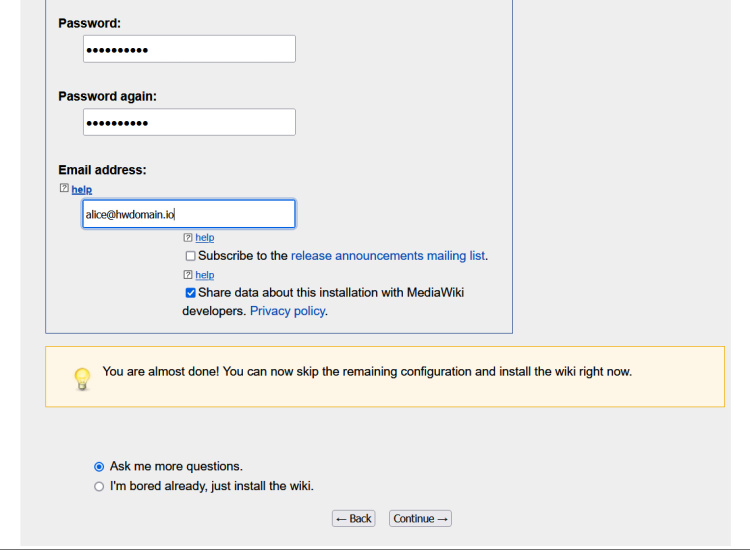This screenshot has height=550, width=750.
Task: Click the 'Email address:' label text
Action: (x=102, y=170)
